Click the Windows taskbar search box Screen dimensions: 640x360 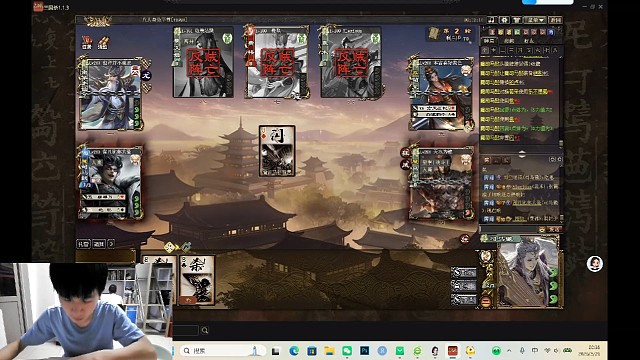[x=222, y=351]
